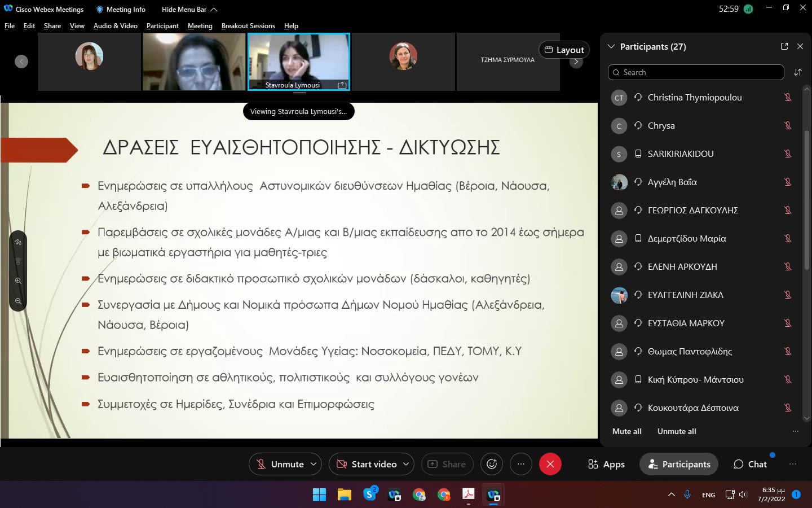Select Stavroula Lymousi video thumbnail
Image resolution: width=812 pixels, height=508 pixels.
pyautogui.click(x=299, y=62)
